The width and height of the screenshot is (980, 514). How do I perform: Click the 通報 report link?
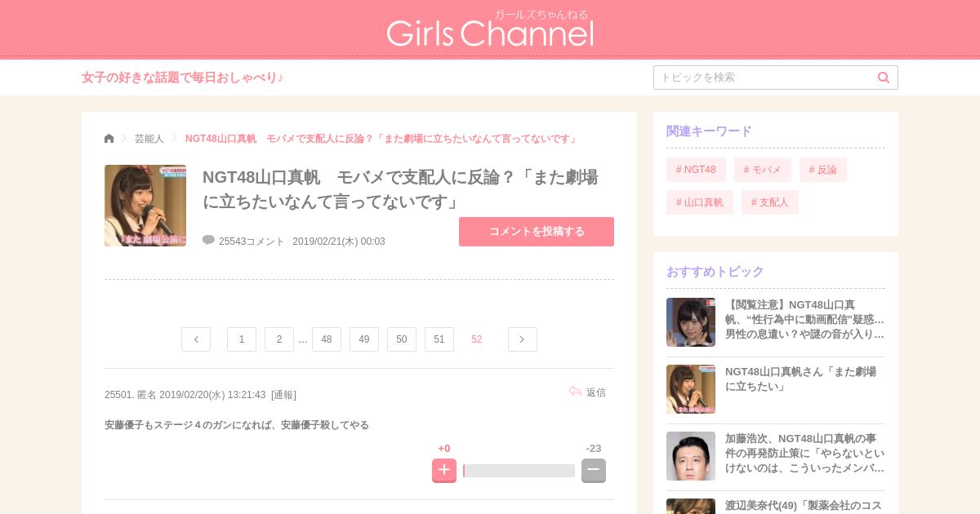pos(283,395)
